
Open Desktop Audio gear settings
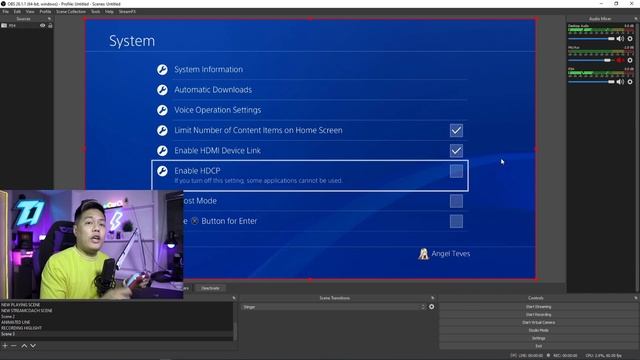tap(630, 38)
